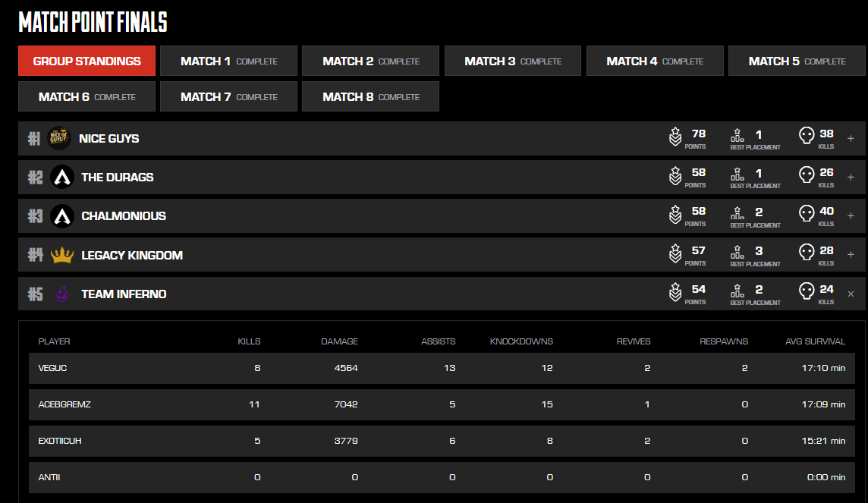Click Team Inferno flame logo
Image resolution: width=868 pixels, height=503 pixels.
[x=62, y=294]
